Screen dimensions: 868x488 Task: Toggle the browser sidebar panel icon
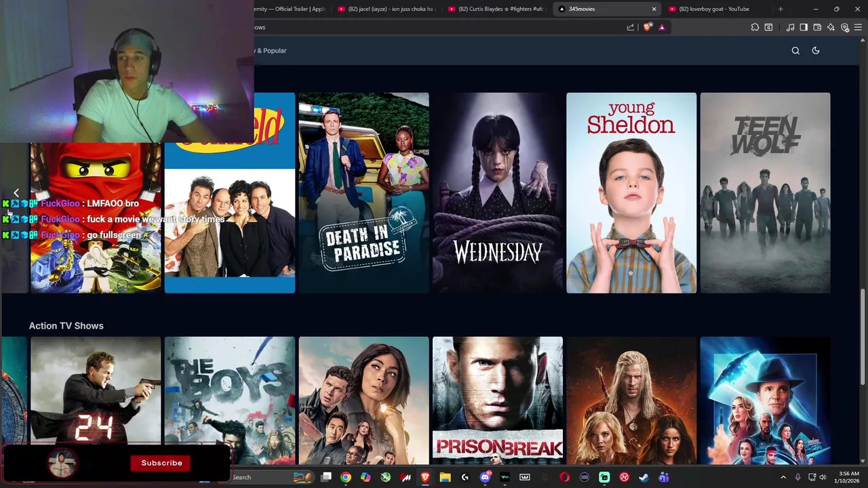pyautogui.click(x=804, y=27)
